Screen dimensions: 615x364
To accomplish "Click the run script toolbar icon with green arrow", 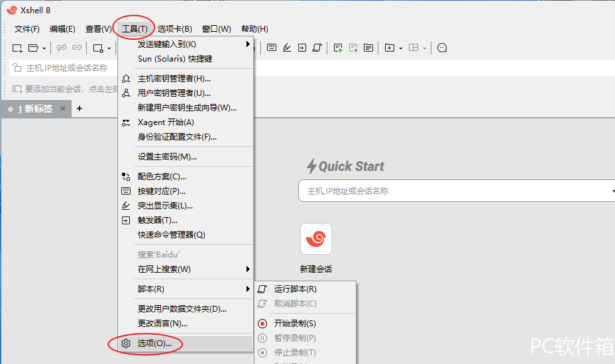I will coord(338,48).
